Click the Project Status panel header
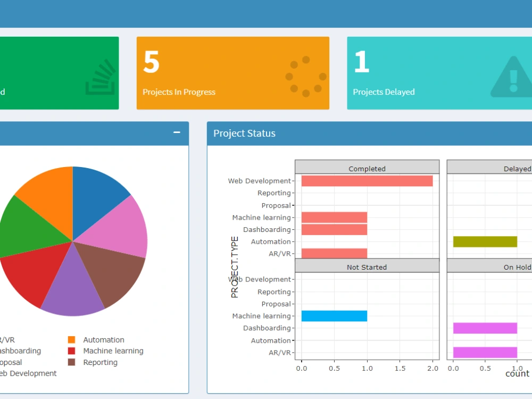The image size is (532, 399). point(244,134)
